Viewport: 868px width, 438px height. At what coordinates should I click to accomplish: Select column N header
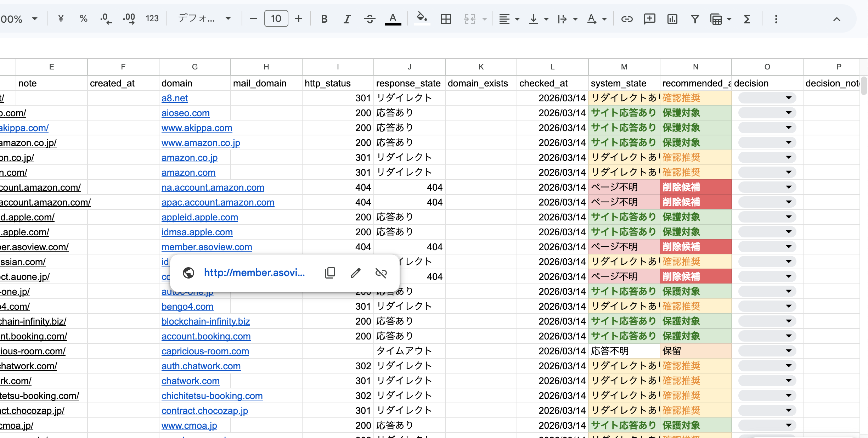click(695, 67)
